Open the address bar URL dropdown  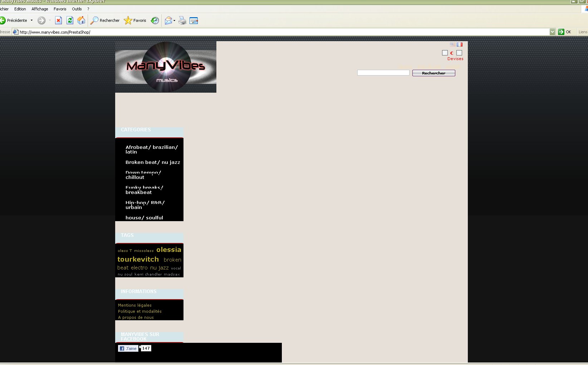(x=552, y=32)
